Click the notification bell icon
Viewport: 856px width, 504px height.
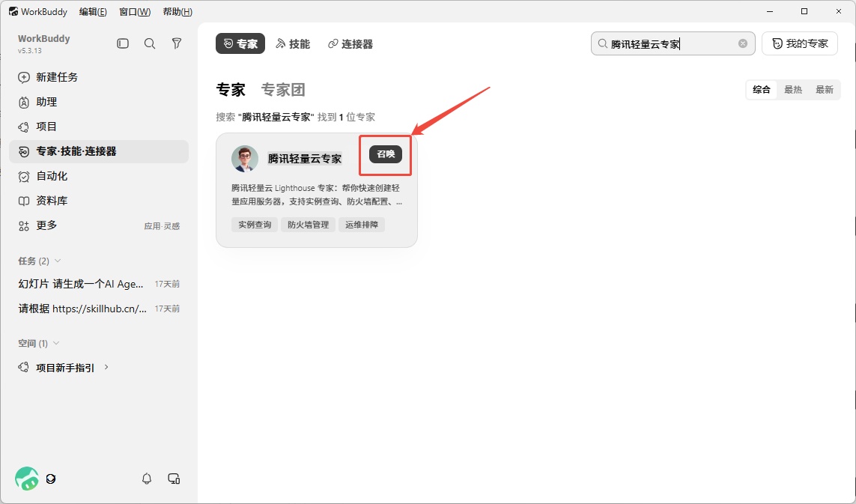pyautogui.click(x=147, y=479)
